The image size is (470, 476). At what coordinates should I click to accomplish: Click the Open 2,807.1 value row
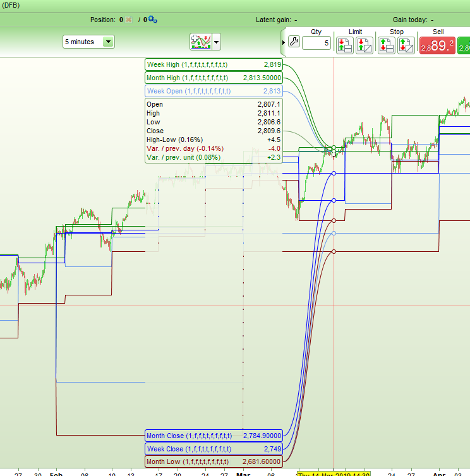pos(214,104)
